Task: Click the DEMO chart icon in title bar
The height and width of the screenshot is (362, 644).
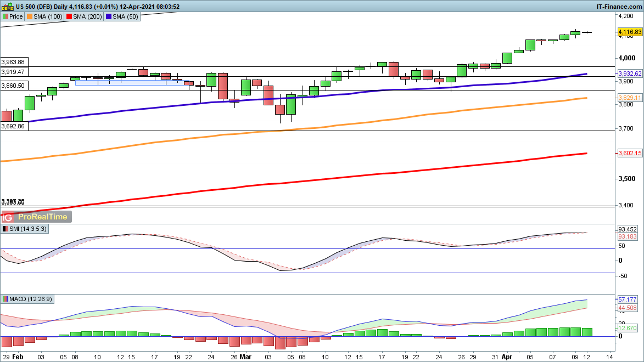Action: tap(8, 7)
